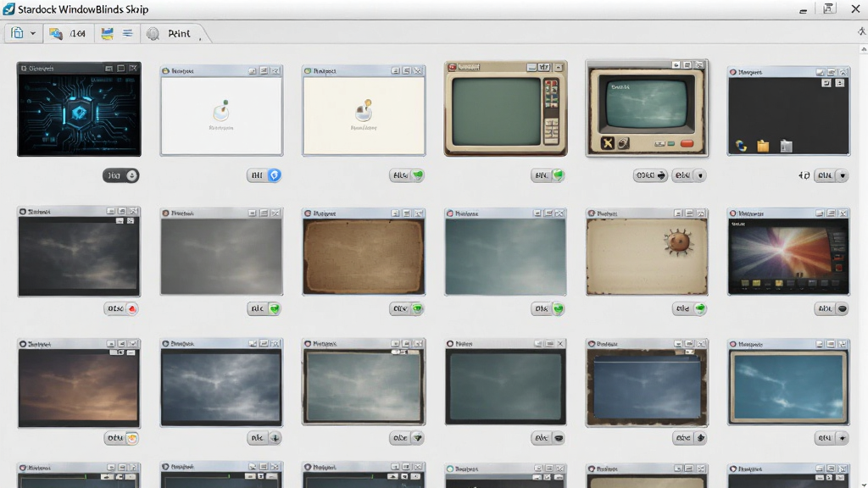Click the pin icon at toolbar's far right
The image size is (868, 488).
[x=861, y=31]
